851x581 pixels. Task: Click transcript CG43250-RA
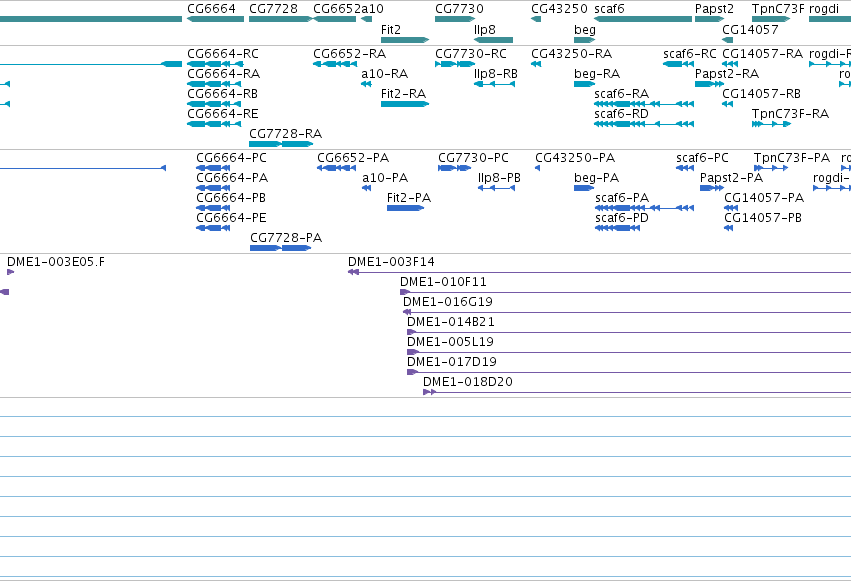(536, 64)
